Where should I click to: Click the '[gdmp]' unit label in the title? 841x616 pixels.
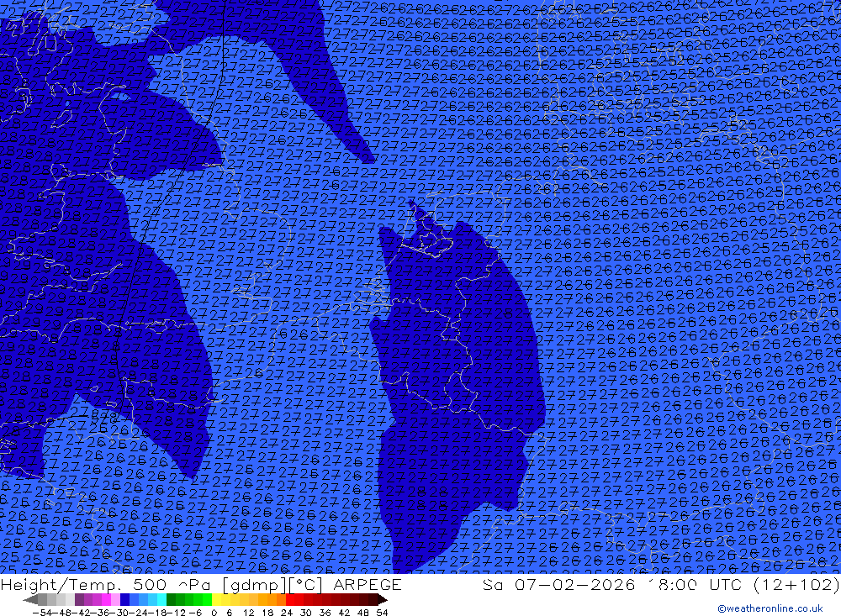(x=256, y=586)
